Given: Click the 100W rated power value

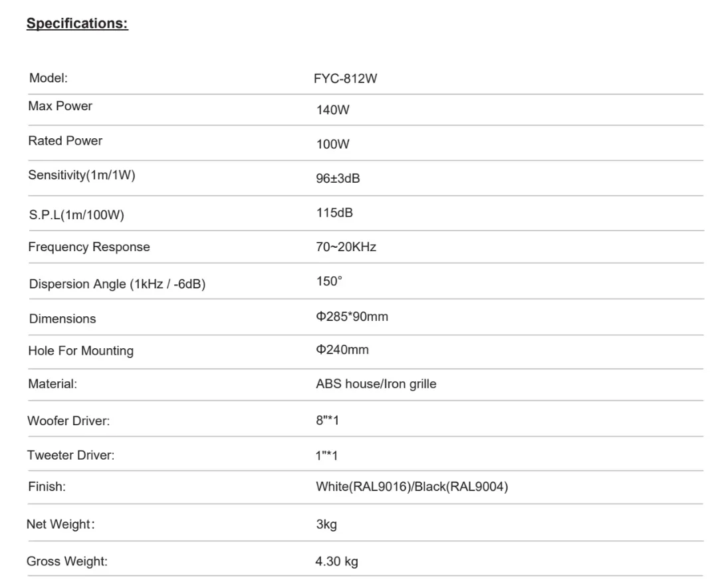Looking at the screenshot, I should pyautogui.click(x=332, y=145).
